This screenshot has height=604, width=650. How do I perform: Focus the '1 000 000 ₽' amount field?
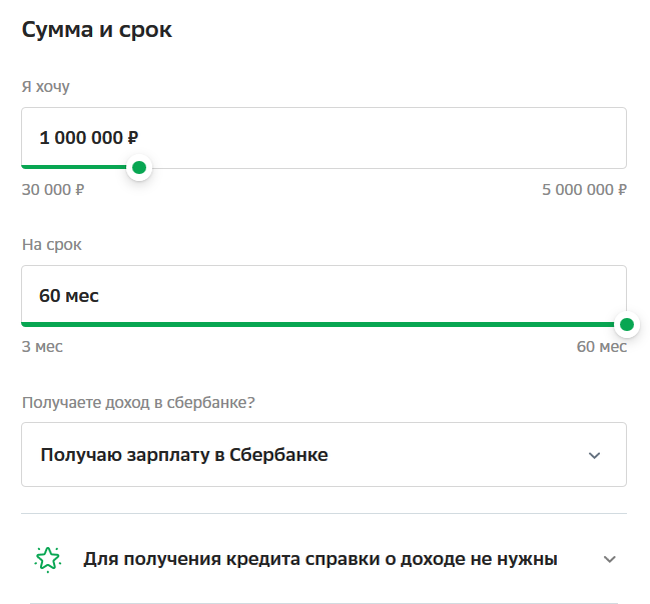click(324, 138)
